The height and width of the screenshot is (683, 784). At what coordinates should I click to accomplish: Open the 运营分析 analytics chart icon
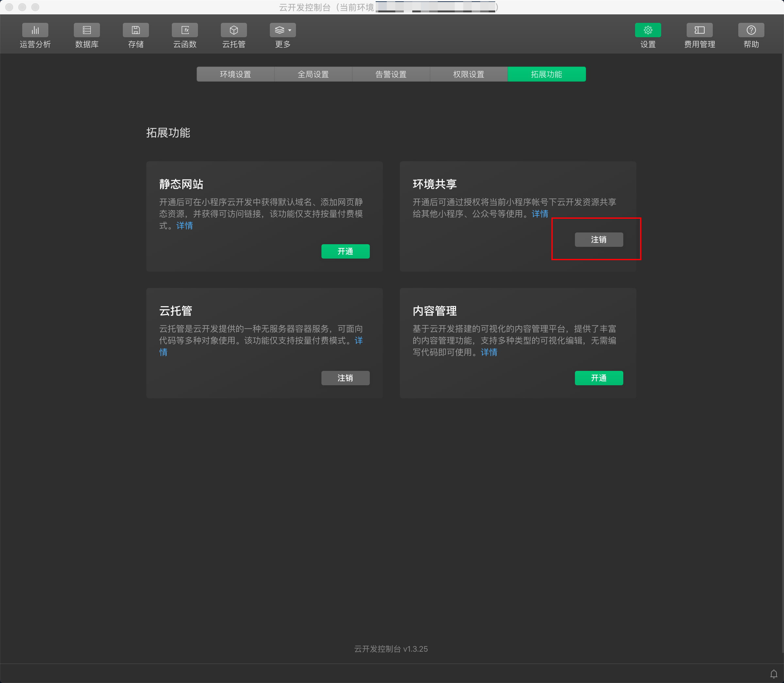(35, 30)
